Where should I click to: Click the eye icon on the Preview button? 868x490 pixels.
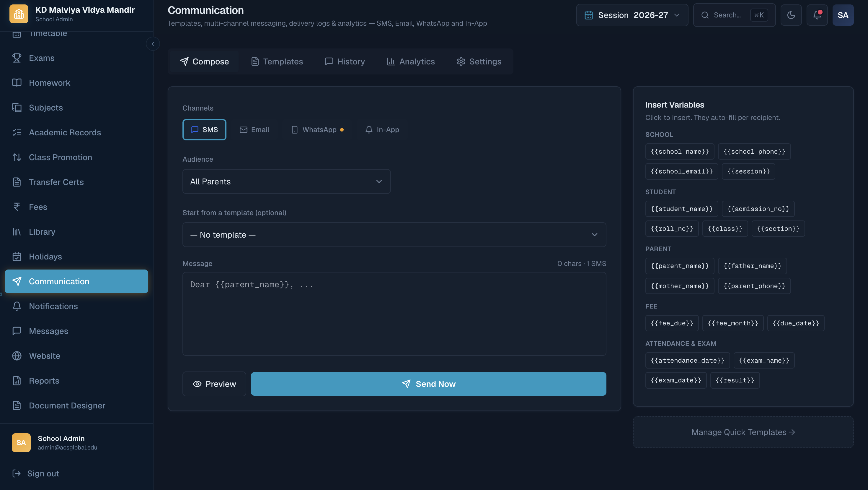click(x=197, y=384)
